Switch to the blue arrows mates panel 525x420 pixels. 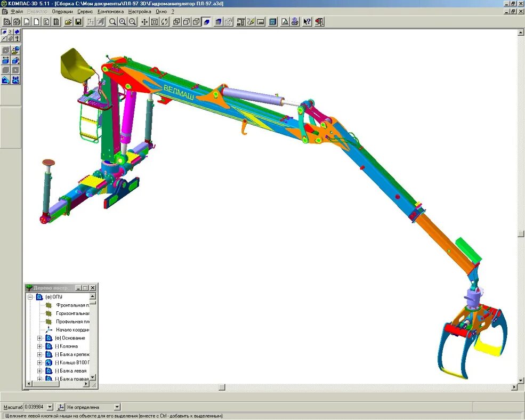pos(17,32)
